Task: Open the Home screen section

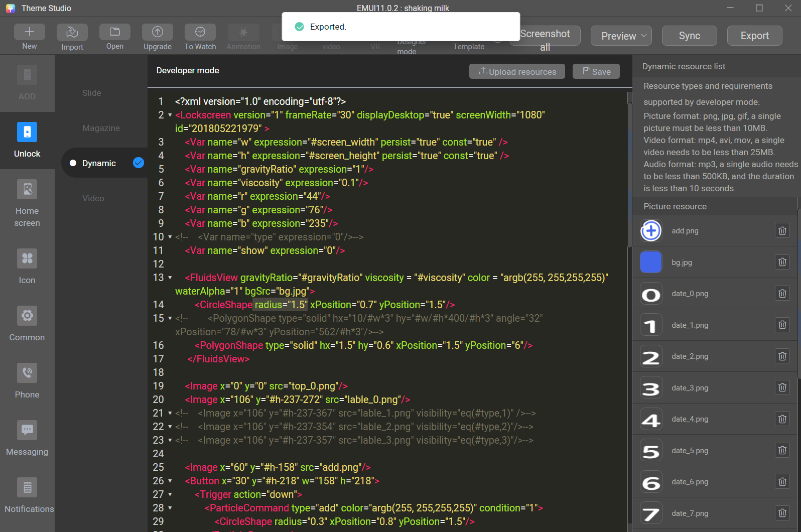Action: pyautogui.click(x=27, y=190)
